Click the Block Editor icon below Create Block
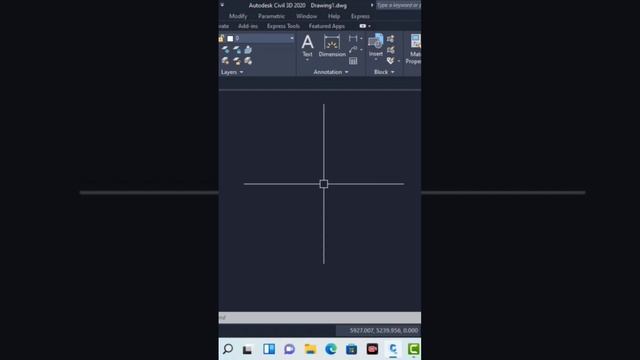The image size is (640, 360). [x=391, y=50]
